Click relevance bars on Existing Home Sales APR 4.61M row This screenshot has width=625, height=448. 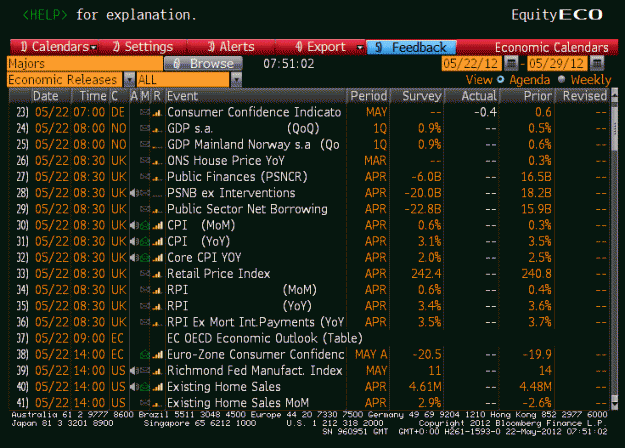tap(158, 387)
